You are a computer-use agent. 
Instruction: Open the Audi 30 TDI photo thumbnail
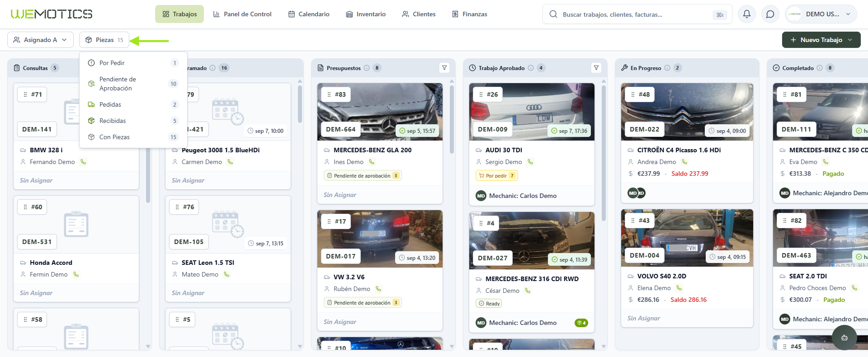coord(532,112)
